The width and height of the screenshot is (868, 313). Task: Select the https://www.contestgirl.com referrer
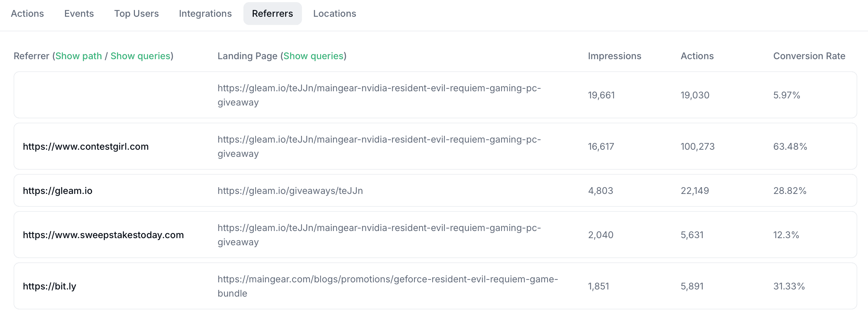pos(86,147)
